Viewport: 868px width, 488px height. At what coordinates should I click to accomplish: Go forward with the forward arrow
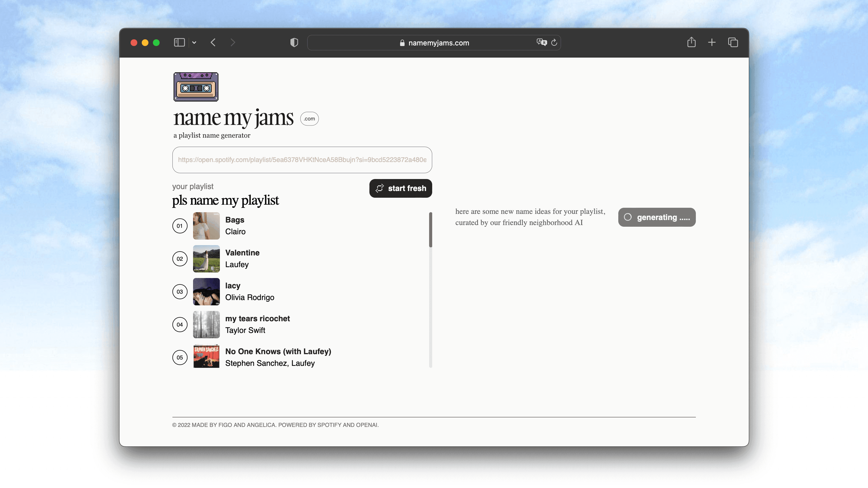tap(232, 42)
